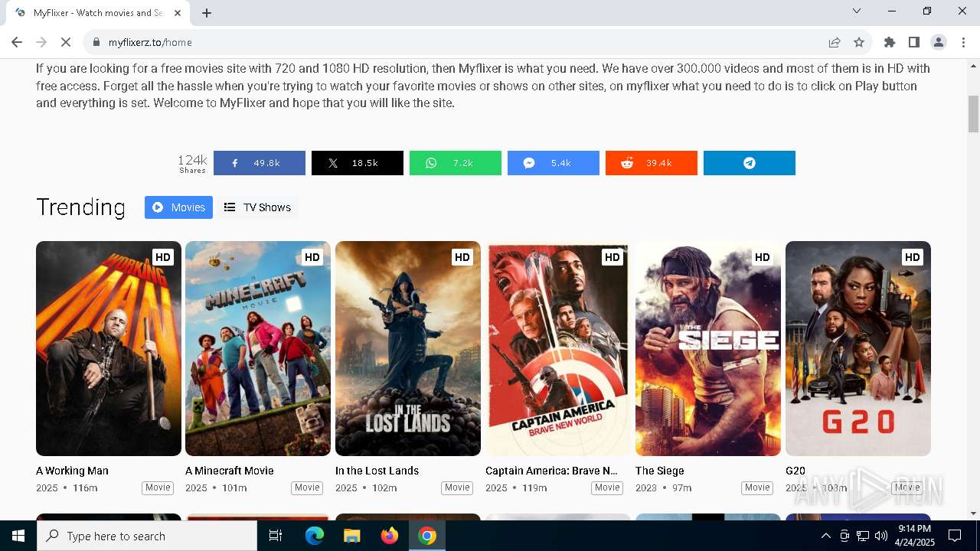Share via Telegram button
Screen dimensions: 980x551
click(749, 163)
